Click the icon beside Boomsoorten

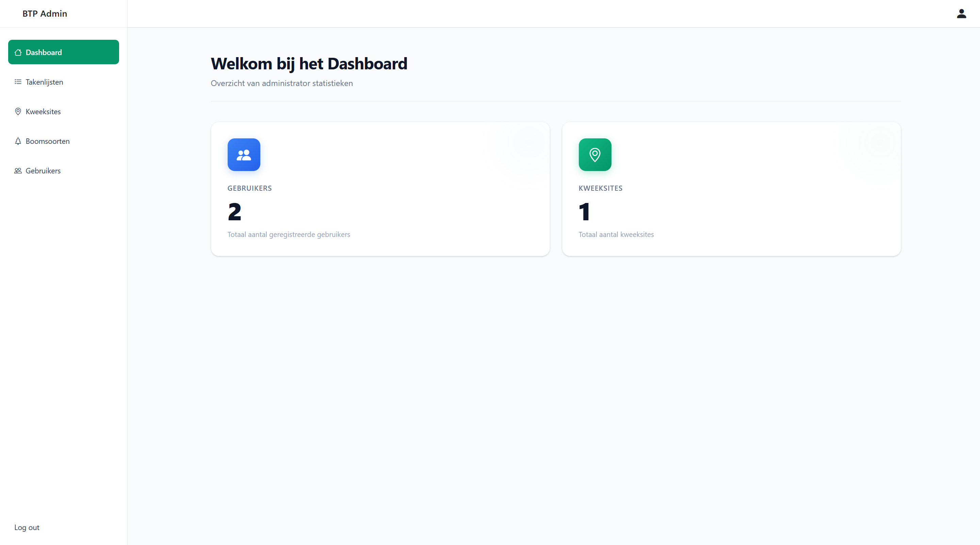tap(18, 141)
